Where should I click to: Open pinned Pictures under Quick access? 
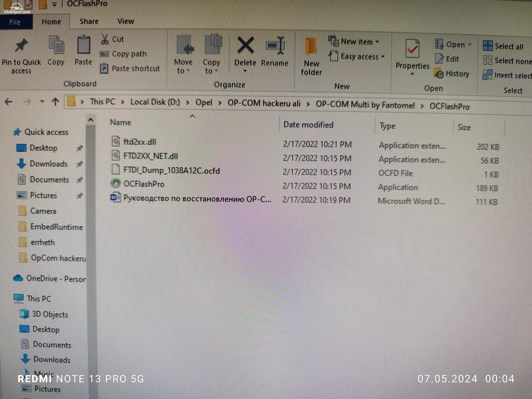[x=43, y=195]
